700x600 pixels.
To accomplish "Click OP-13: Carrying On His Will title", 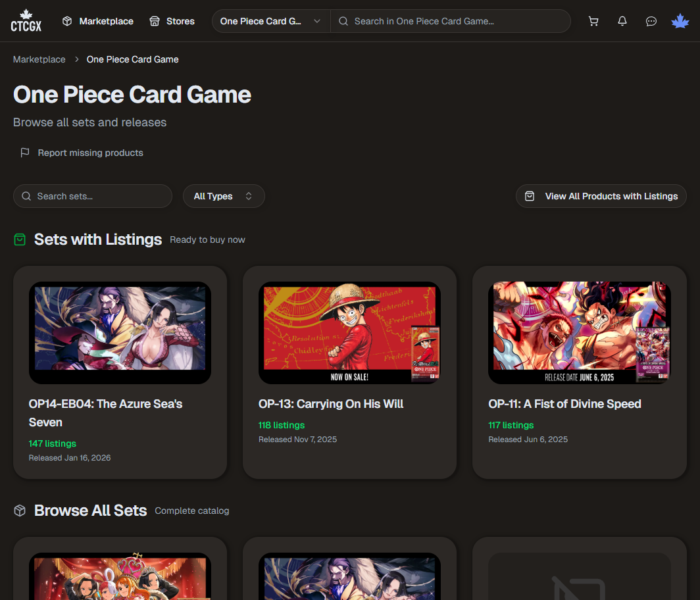I will click(331, 403).
